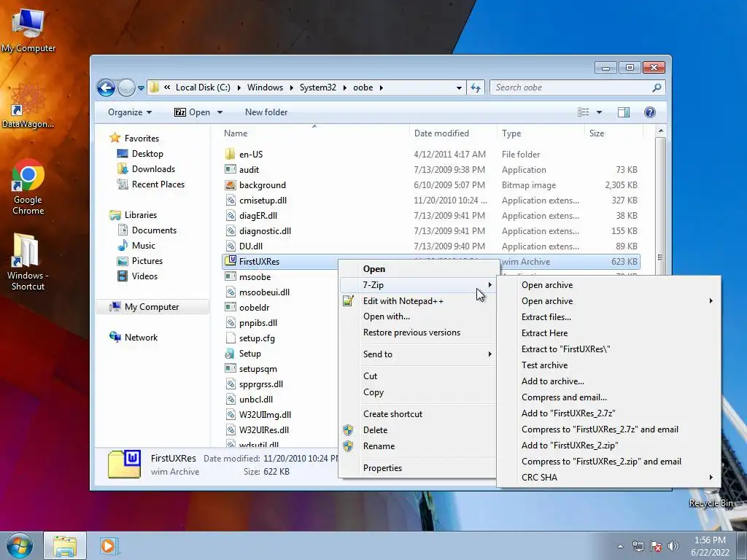
Task: Open Downloads in Favorites
Action: point(153,169)
